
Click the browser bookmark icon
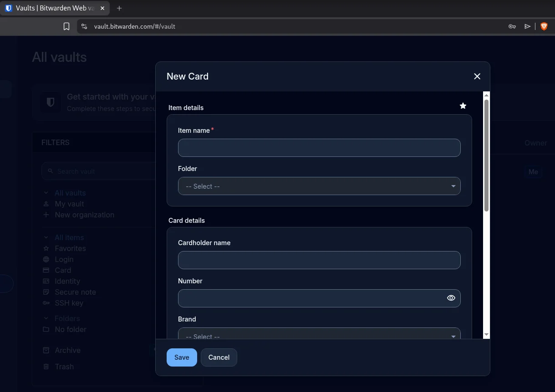pos(66,26)
